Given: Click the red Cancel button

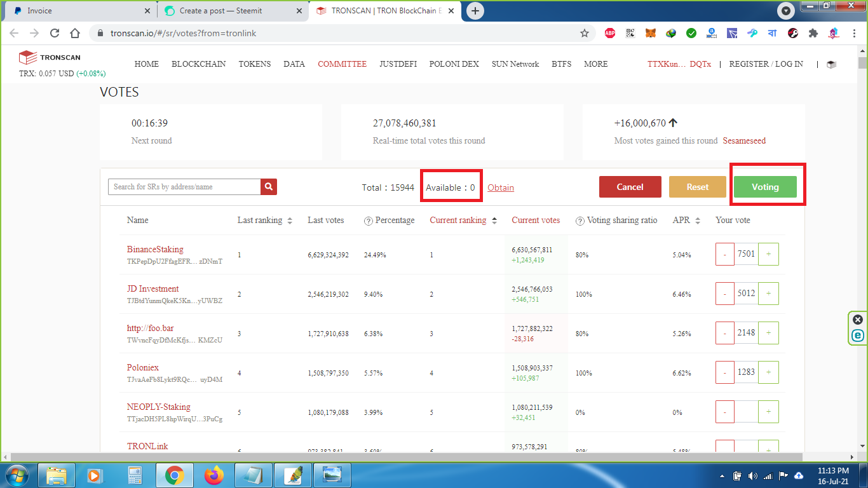Looking at the screenshot, I should click(x=630, y=187).
